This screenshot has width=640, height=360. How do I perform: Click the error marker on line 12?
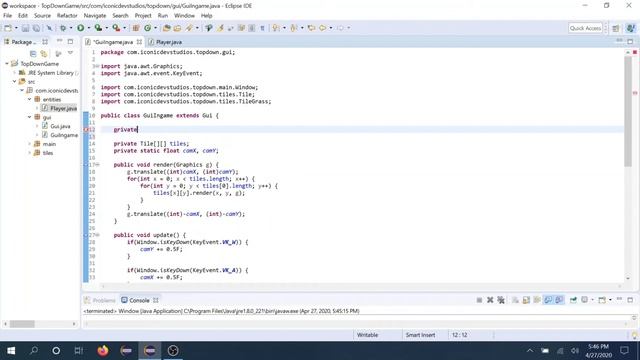coord(86,129)
